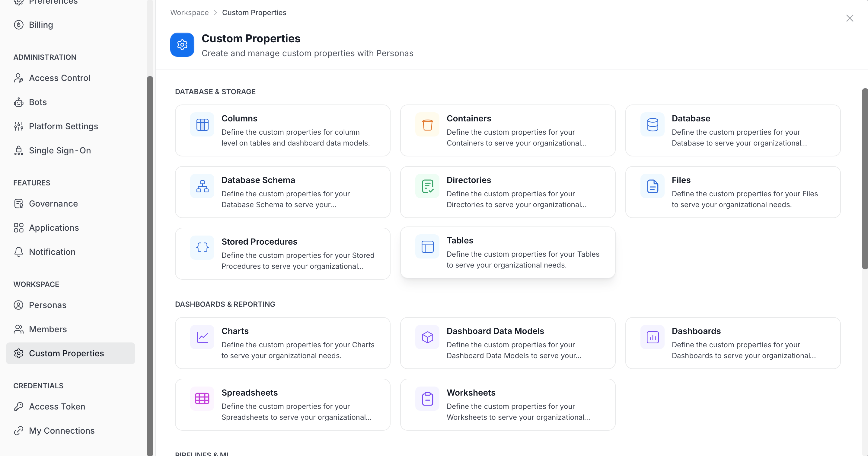Click the Applications grid icon
The image size is (868, 456).
click(18, 228)
